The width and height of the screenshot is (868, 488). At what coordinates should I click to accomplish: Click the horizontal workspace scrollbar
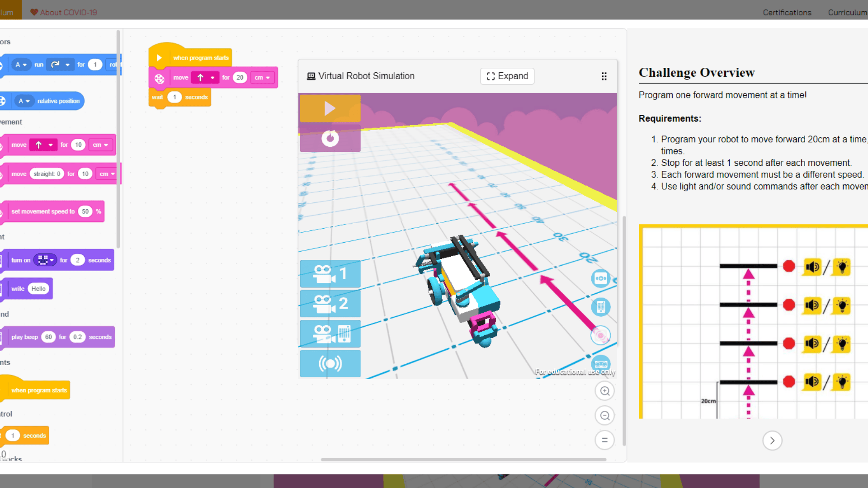click(x=463, y=460)
